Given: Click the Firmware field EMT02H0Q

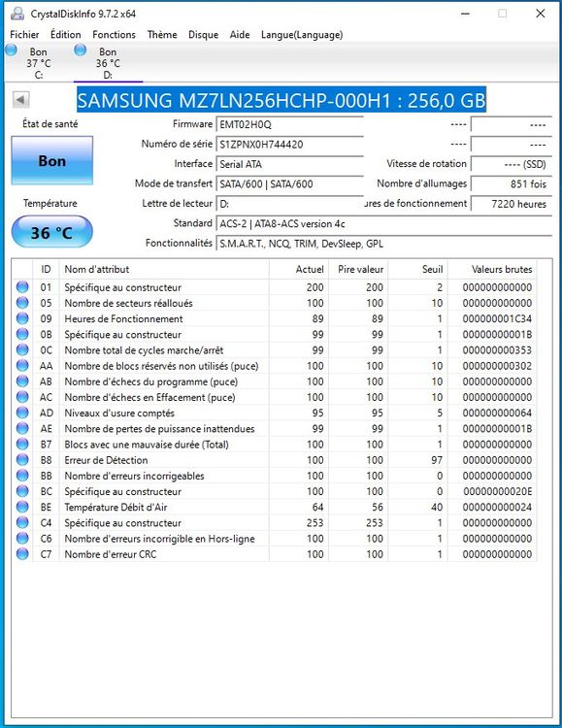Looking at the screenshot, I should (290, 124).
